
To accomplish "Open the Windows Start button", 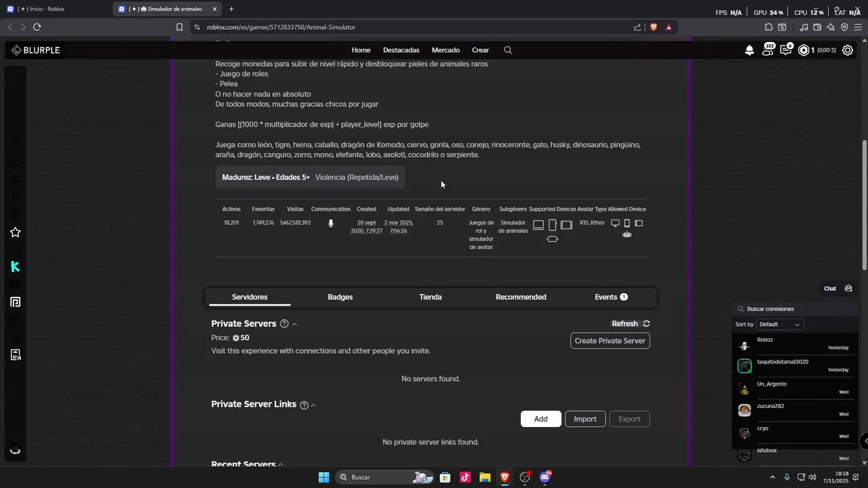I will click(x=324, y=477).
